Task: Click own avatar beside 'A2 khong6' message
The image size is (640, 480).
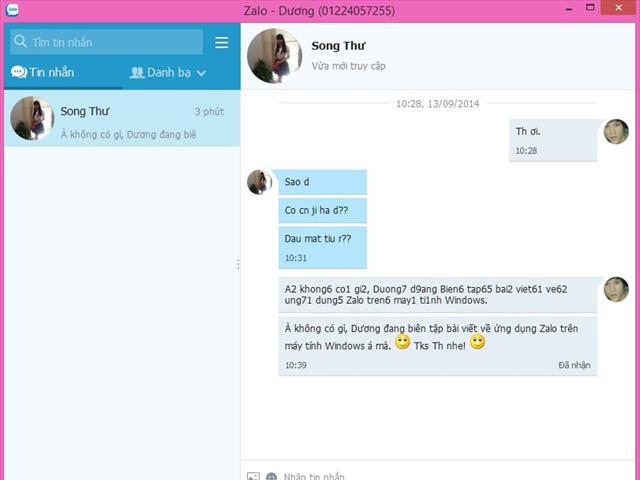Action: [616, 289]
